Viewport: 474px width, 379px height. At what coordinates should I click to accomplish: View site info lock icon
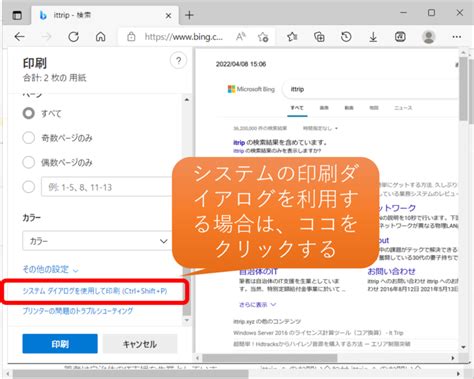(131, 37)
